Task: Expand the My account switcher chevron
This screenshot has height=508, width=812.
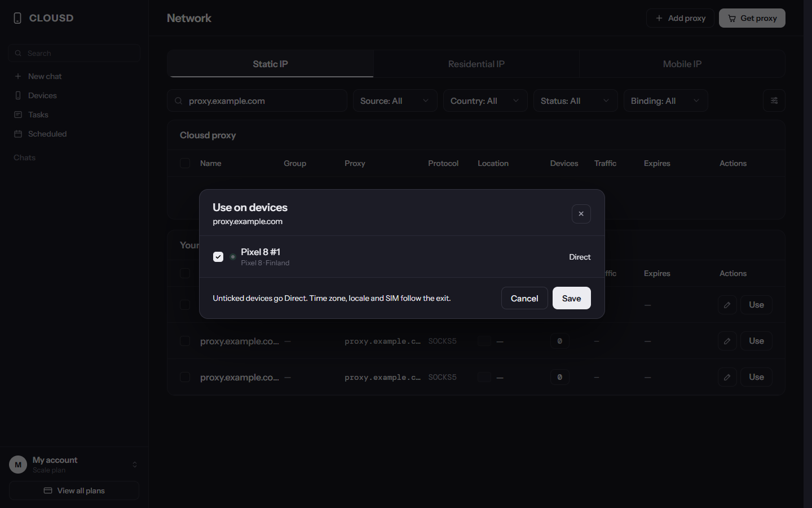Action: pyautogui.click(x=135, y=465)
